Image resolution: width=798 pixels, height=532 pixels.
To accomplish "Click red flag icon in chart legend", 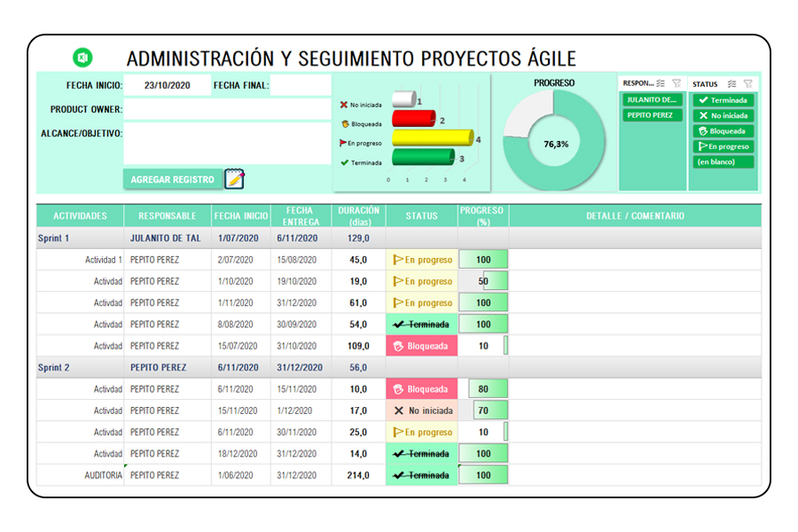I will 343,143.
